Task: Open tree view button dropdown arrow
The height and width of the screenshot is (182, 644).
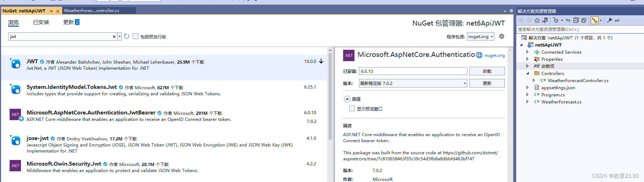Action: tap(601, 20)
